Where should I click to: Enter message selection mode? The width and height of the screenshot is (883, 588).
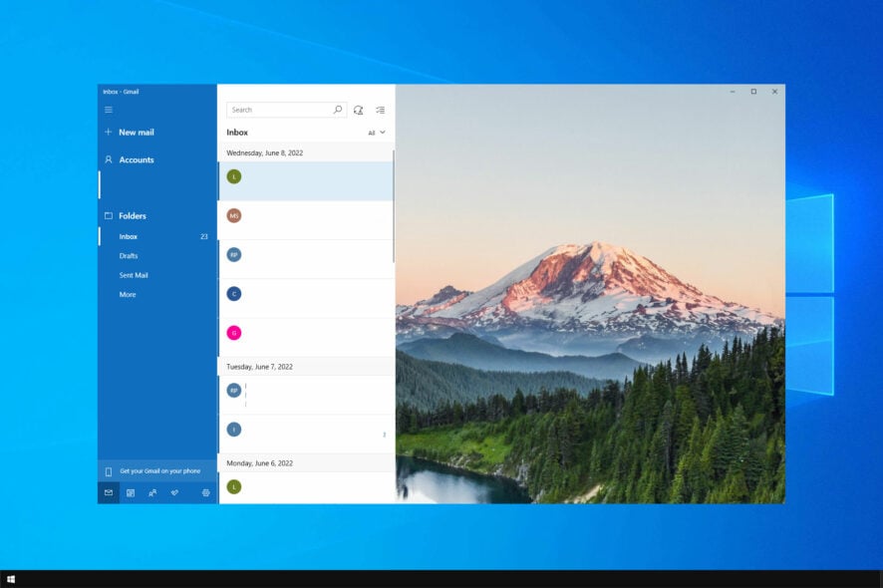[x=380, y=110]
